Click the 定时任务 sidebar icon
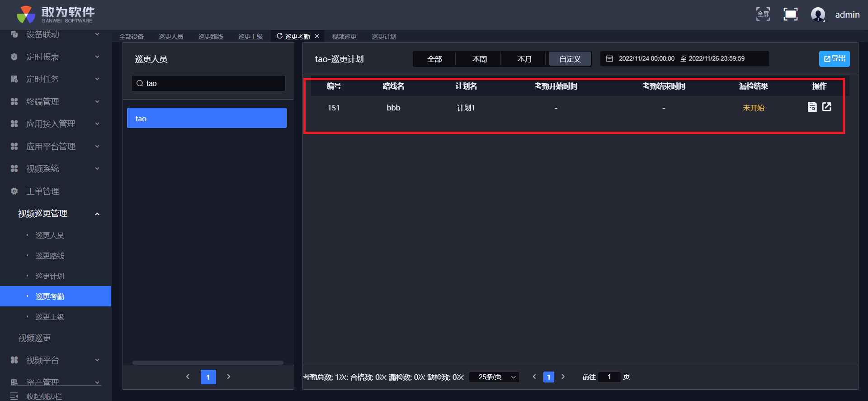This screenshot has height=401, width=868. [14, 79]
